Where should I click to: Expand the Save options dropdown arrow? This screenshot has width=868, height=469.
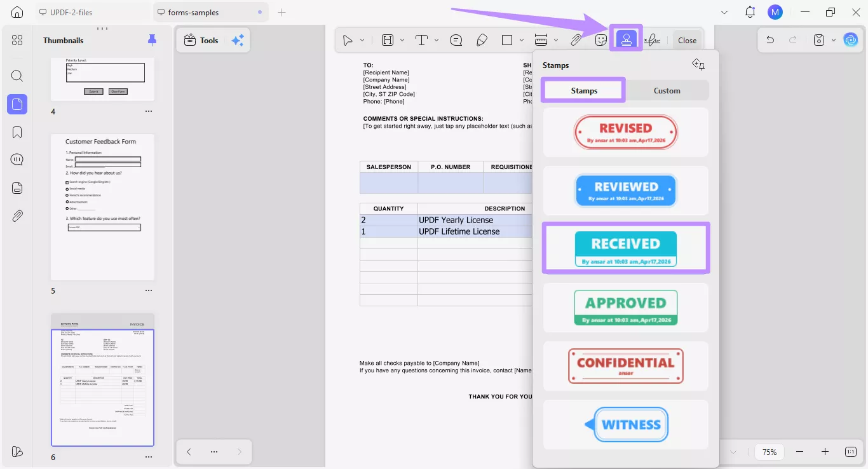pyautogui.click(x=833, y=40)
